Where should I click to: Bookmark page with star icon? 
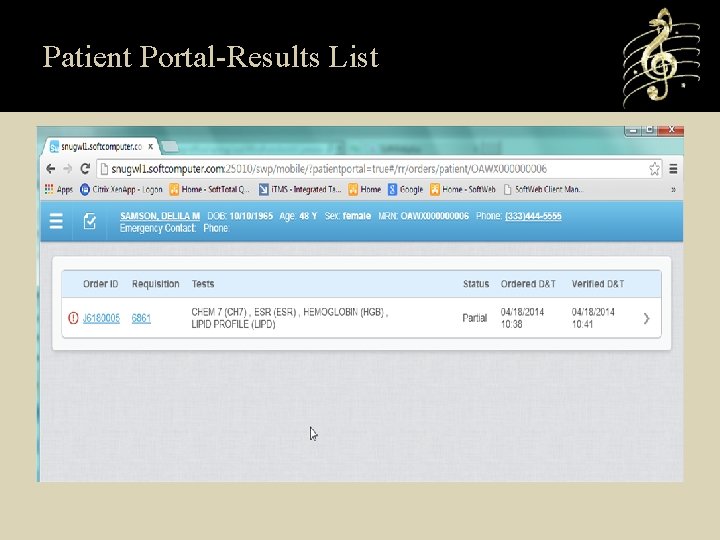pyautogui.click(x=654, y=169)
